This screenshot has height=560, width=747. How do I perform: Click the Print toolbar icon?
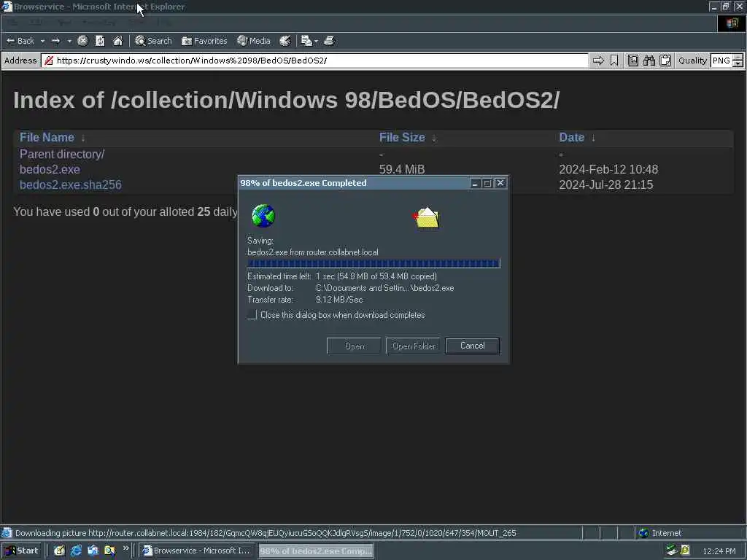tap(329, 41)
